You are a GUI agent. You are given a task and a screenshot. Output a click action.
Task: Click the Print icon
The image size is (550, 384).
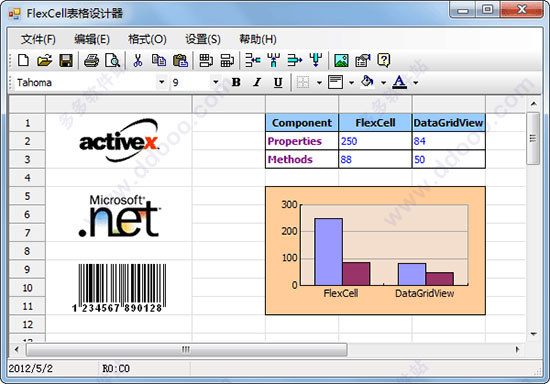[x=92, y=60]
